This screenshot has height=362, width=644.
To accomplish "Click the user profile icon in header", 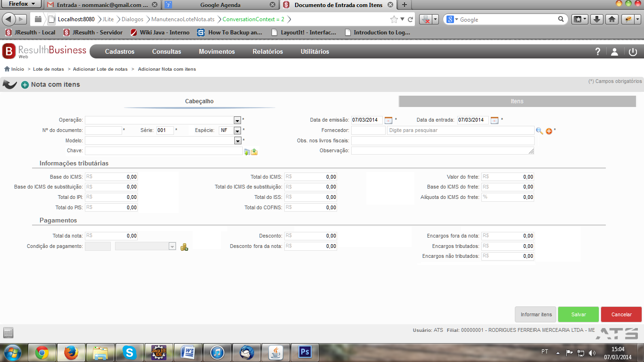I will 614,52.
